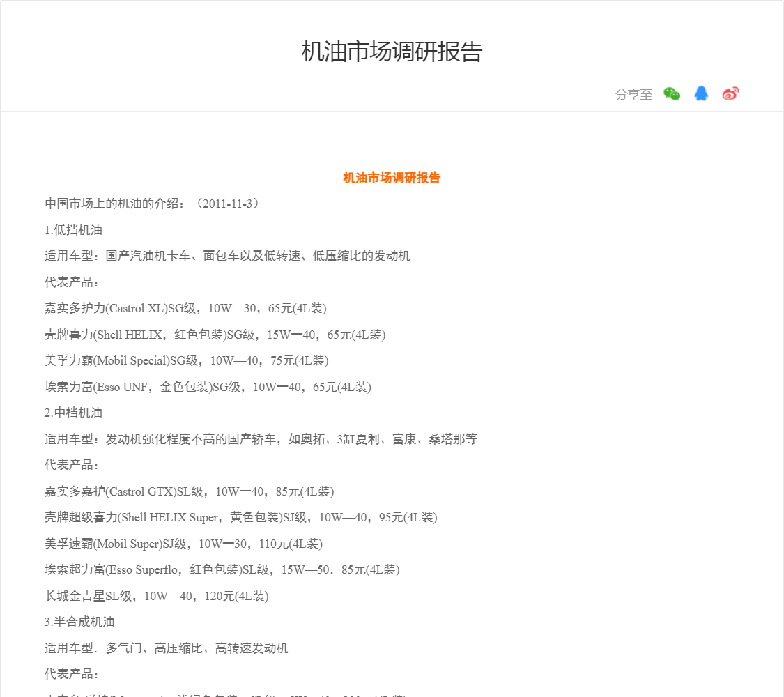The height and width of the screenshot is (697, 784).
Task: Click the line dated 2011-11-3
Action: [153, 204]
